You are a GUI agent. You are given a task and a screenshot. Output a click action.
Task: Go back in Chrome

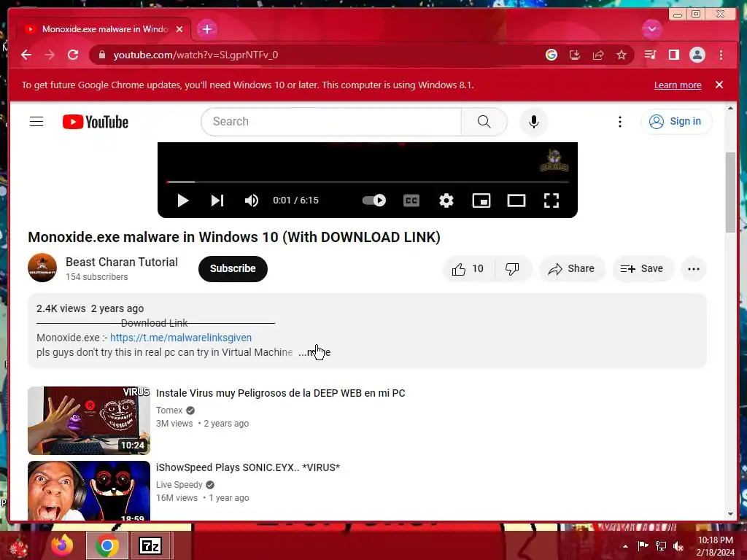(26, 55)
